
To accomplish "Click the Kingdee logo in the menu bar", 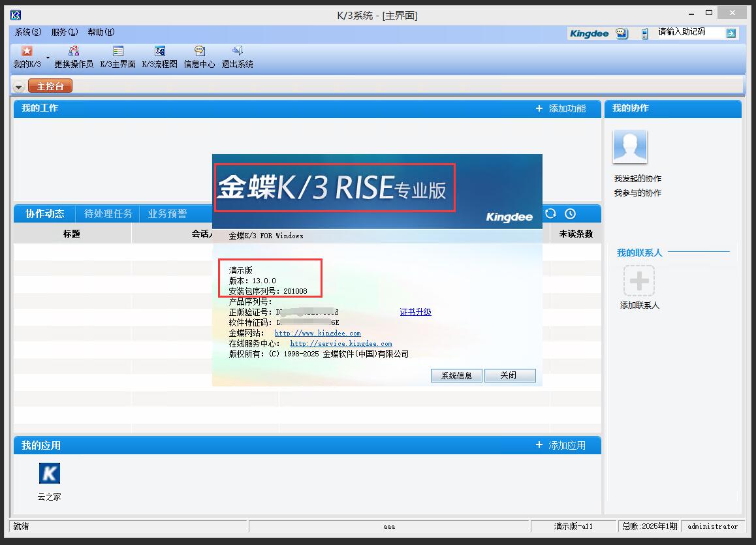I will pos(589,33).
